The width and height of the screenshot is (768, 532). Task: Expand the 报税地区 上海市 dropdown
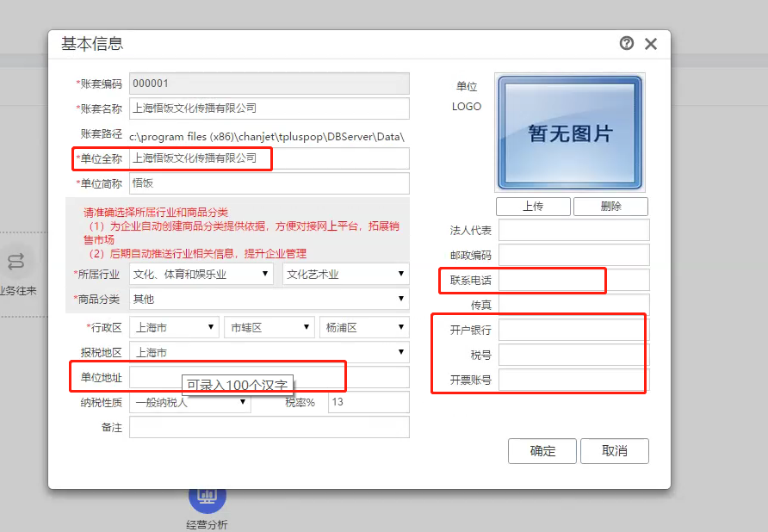[x=269, y=352]
